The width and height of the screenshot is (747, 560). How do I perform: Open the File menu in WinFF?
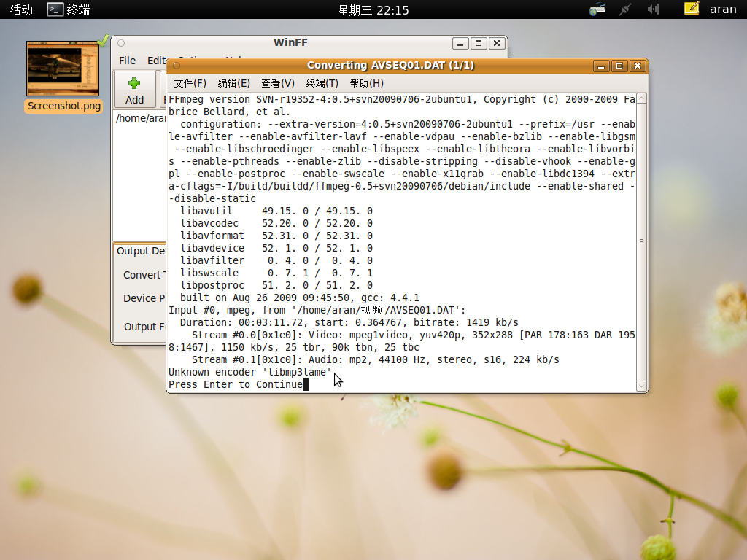pos(127,61)
